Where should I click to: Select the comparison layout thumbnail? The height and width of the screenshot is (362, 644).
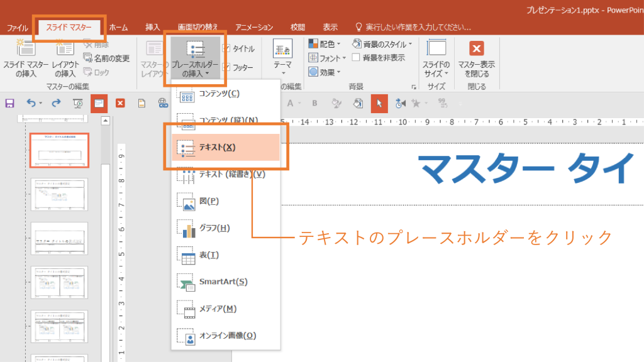point(60,327)
